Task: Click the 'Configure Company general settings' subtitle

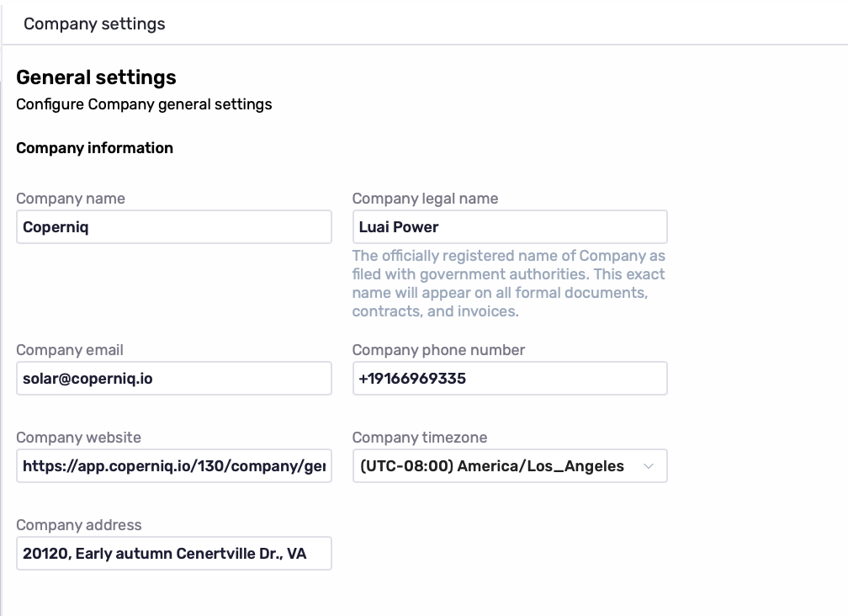Action: pyautogui.click(x=144, y=104)
